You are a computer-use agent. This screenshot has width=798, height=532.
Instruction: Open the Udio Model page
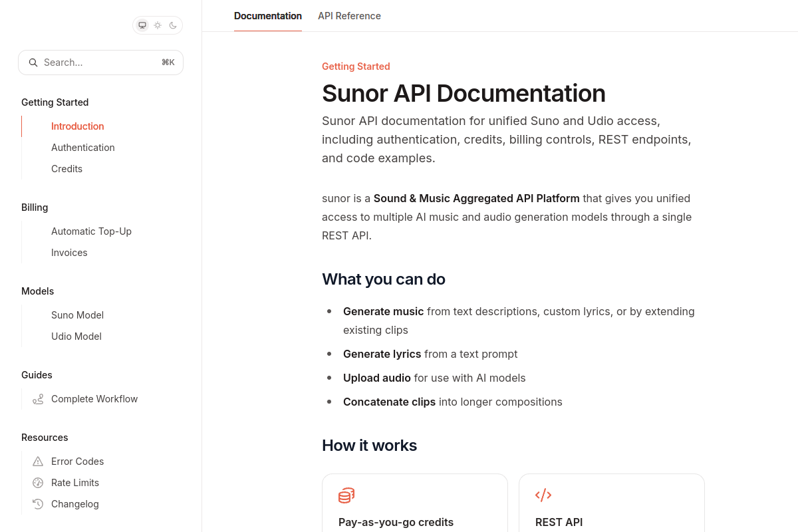(x=76, y=336)
